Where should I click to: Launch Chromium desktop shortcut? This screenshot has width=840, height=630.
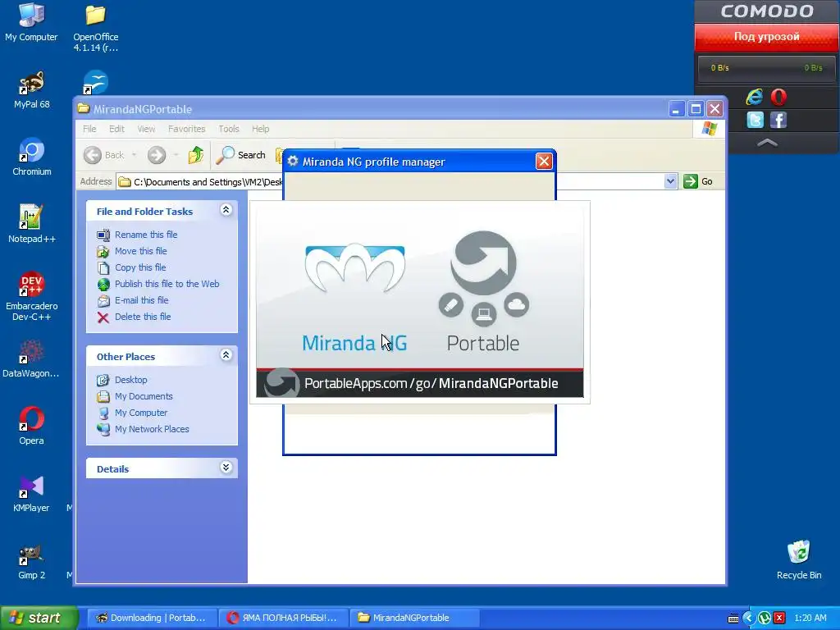(31, 157)
